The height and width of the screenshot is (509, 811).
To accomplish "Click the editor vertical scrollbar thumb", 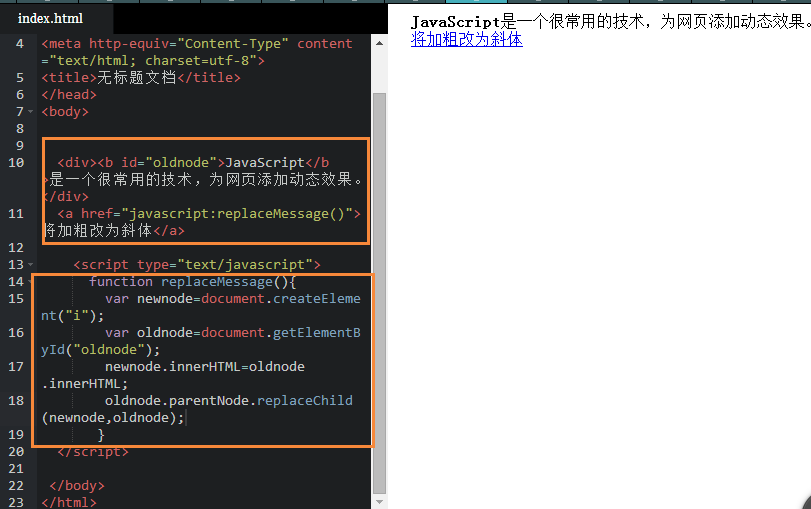I will (x=379, y=293).
